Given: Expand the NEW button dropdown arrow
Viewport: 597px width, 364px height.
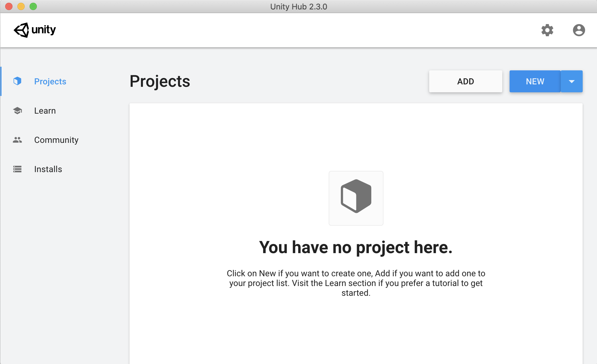Looking at the screenshot, I should tap(571, 81).
